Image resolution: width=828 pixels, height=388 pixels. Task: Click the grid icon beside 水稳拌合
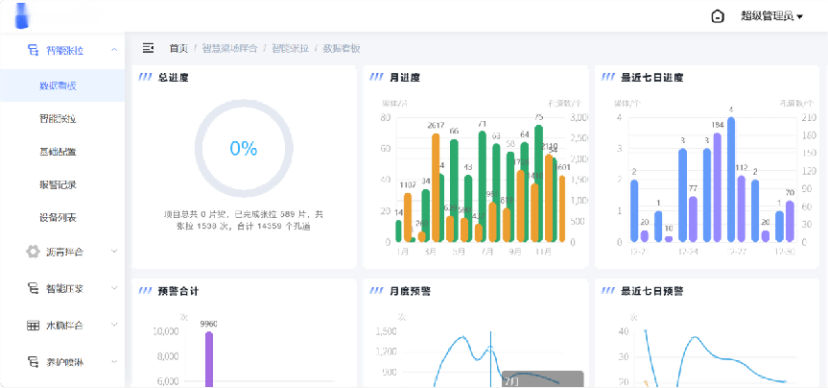33,325
